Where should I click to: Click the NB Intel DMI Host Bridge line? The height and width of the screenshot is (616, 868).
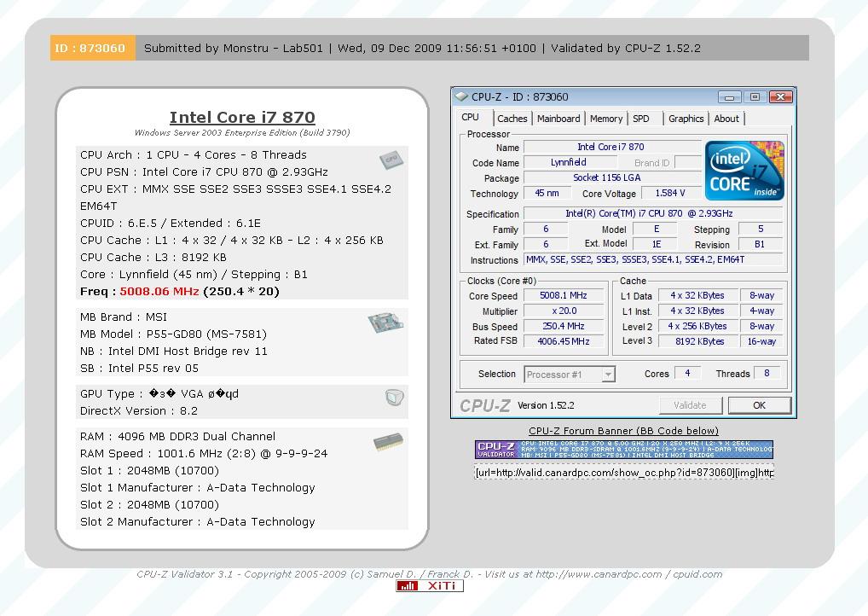[174, 352]
